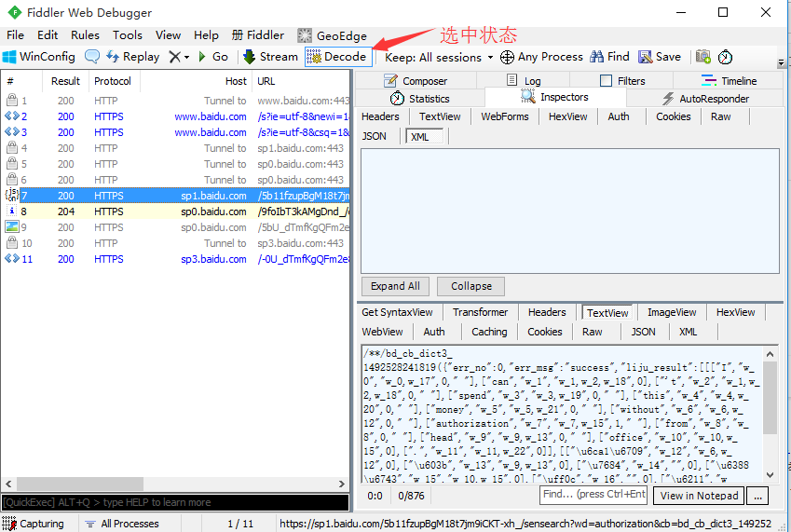
Task: Click the response text vertical scrollbar thumb
Action: point(770,398)
